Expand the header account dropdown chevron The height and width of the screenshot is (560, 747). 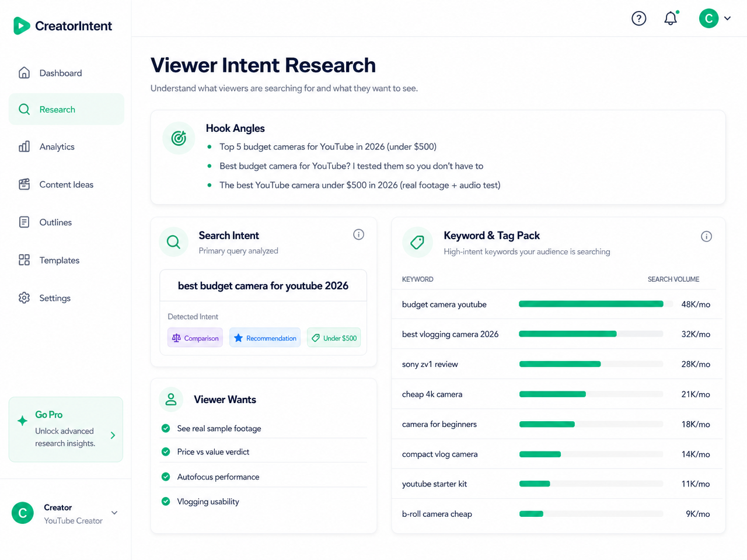tap(727, 19)
